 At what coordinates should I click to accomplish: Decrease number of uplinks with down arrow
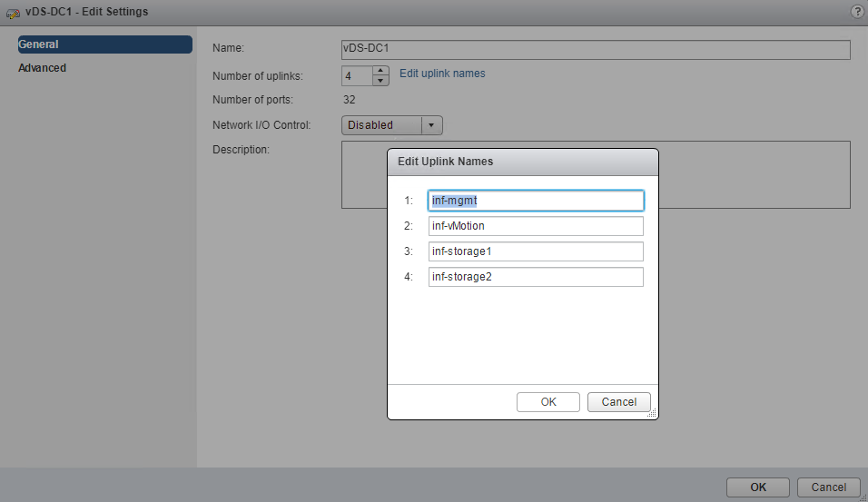click(380, 81)
